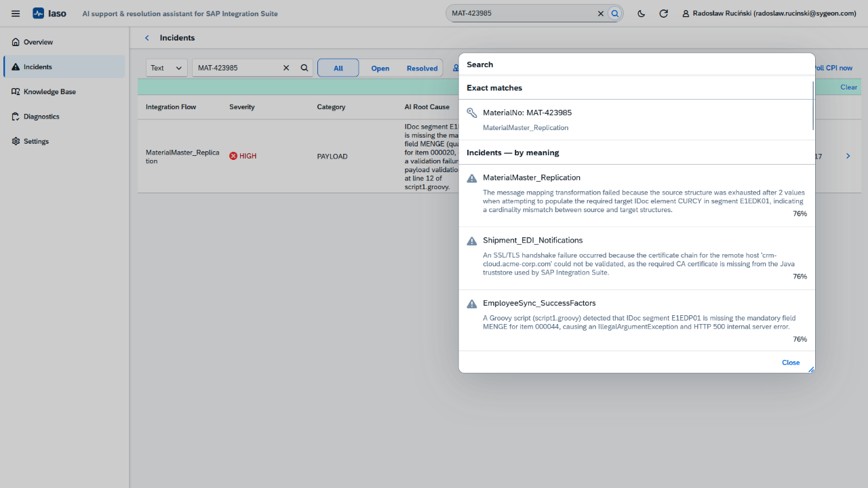Click the Overview home icon

pos(16,42)
